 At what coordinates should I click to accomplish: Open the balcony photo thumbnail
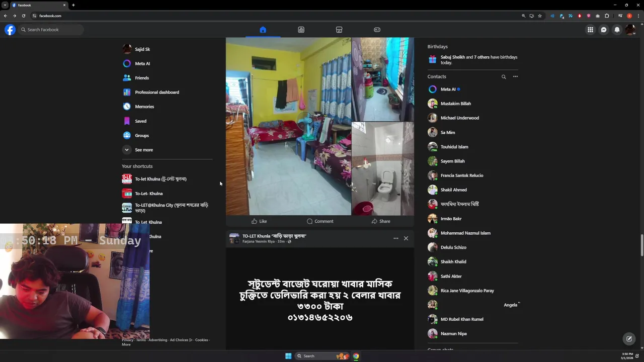[x=383, y=79]
